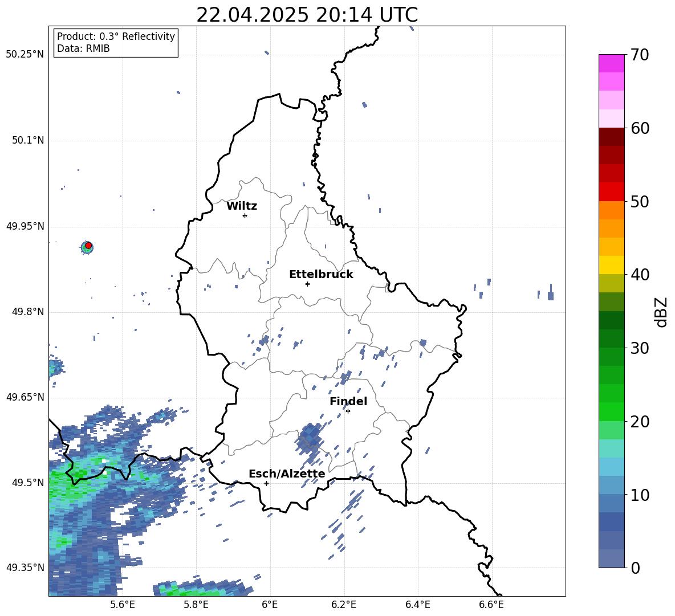Viewport: 675px width, 616px height.
Task: Click the 5.8°E longitude label
Action: coord(196,605)
